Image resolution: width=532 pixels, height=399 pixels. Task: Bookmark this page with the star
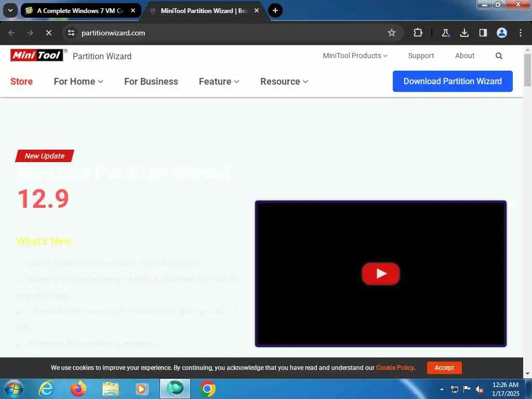click(392, 33)
